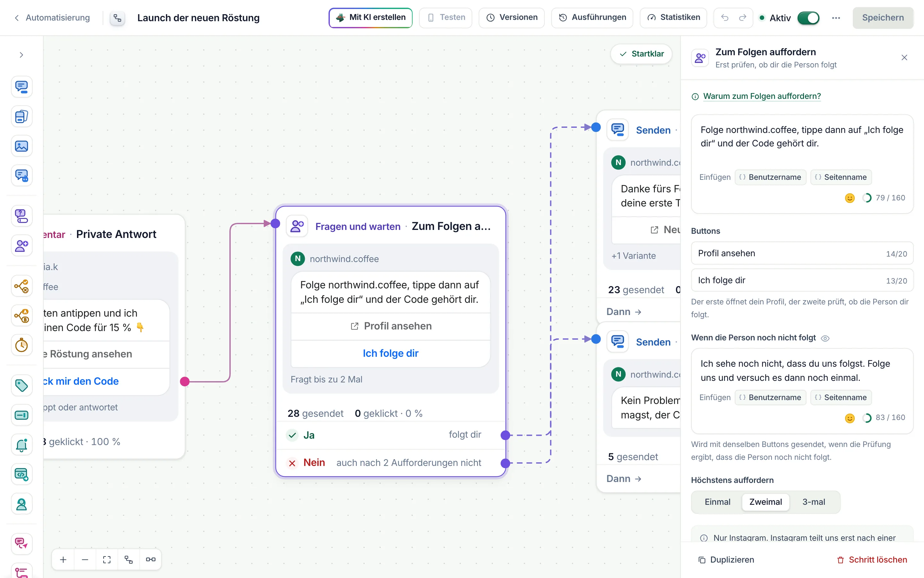Zoom out on the canvas with minus
The width and height of the screenshot is (924, 578).
click(x=85, y=560)
